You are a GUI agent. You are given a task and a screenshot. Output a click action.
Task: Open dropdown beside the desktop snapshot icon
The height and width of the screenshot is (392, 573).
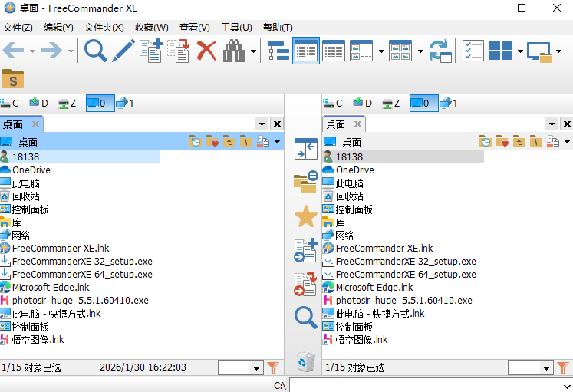(558, 51)
